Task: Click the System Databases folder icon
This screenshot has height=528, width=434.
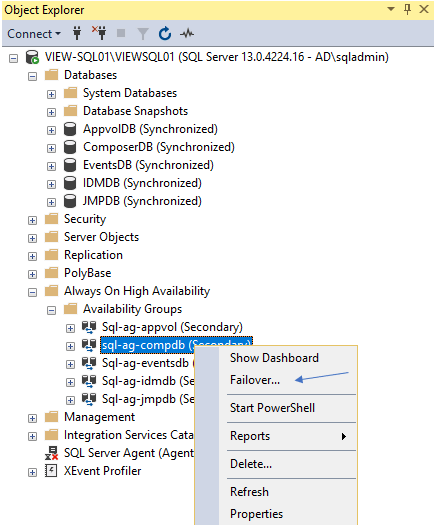Action: (70, 93)
